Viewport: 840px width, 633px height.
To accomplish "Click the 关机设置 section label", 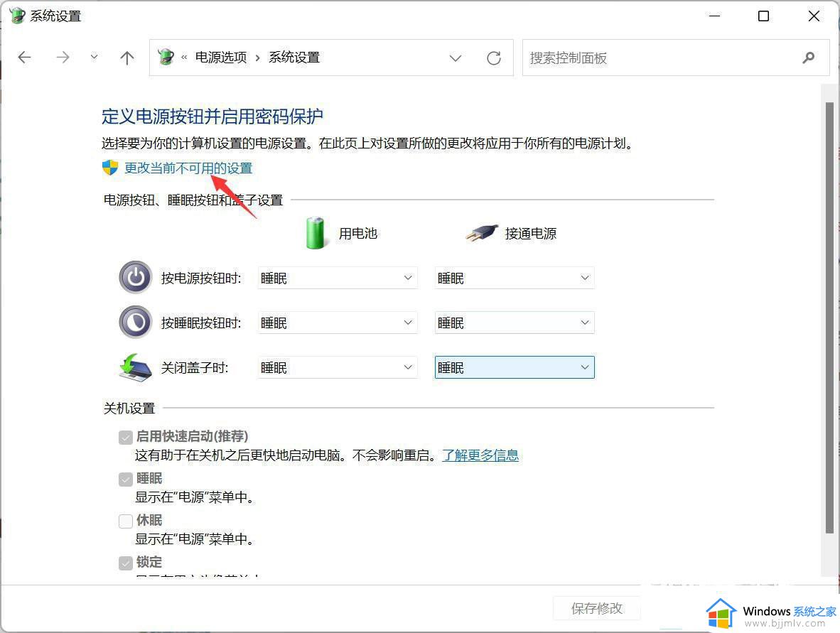I will [x=129, y=408].
